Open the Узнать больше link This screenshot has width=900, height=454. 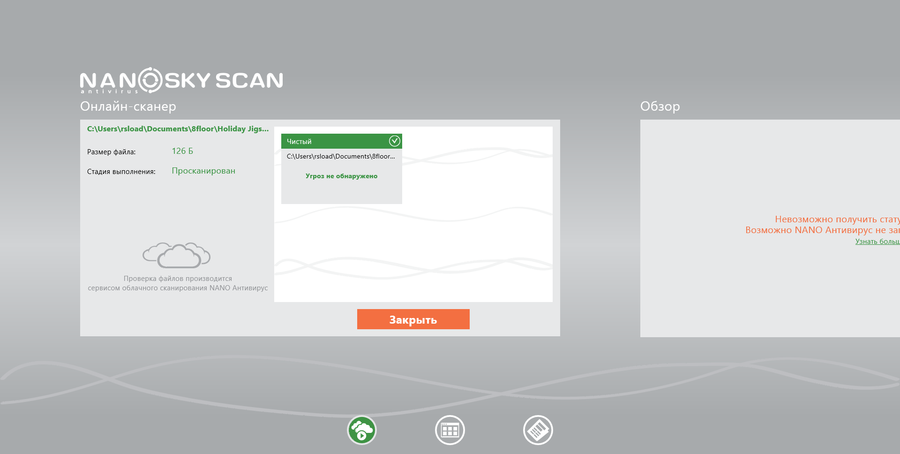coord(878,242)
